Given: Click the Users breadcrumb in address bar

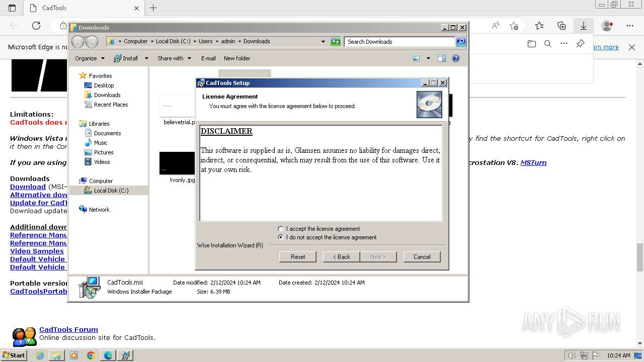Looking at the screenshot, I should click(205, 42).
